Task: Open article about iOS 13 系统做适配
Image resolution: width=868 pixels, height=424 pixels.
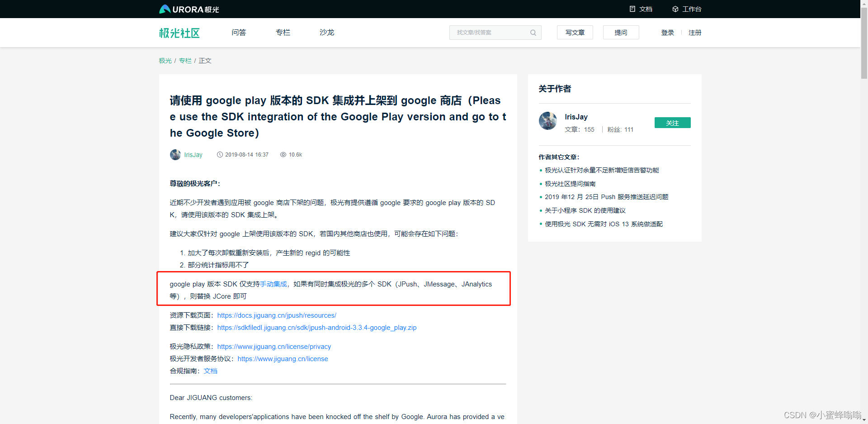Action: [604, 224]
